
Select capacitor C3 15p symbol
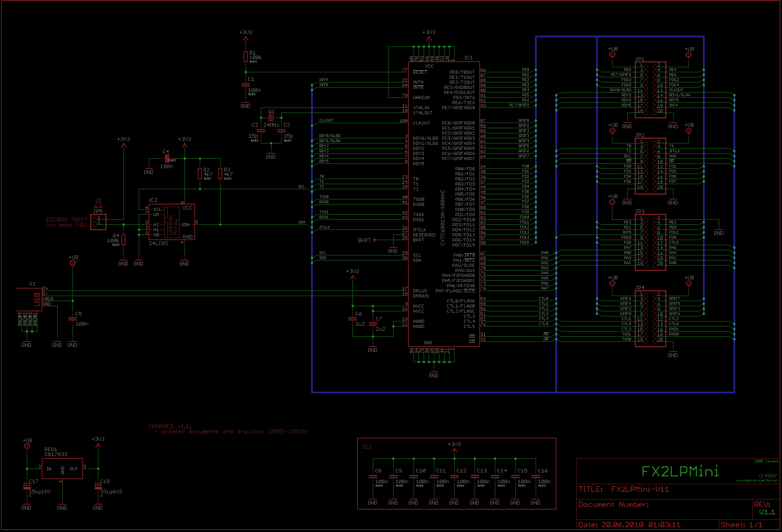coord(281,131)
